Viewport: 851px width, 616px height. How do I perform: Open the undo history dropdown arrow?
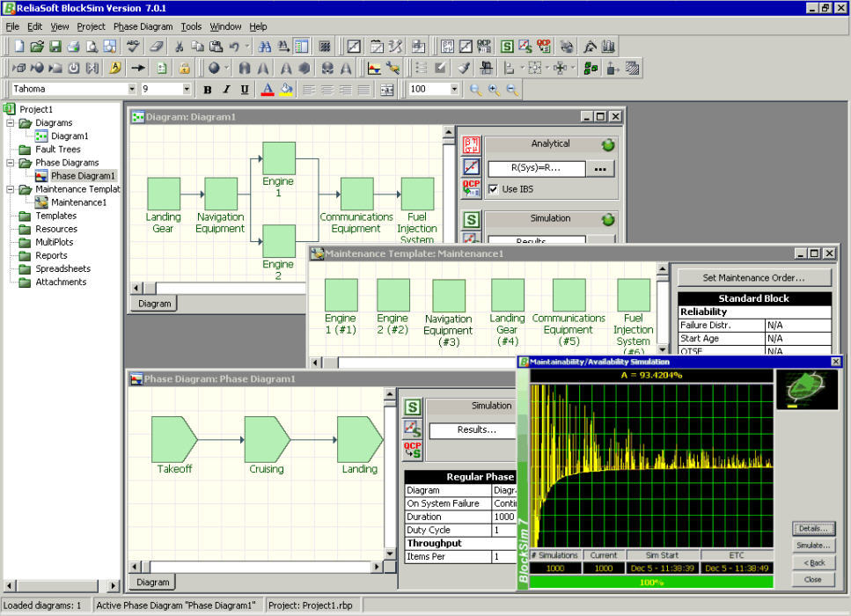[x=246, y=47]
